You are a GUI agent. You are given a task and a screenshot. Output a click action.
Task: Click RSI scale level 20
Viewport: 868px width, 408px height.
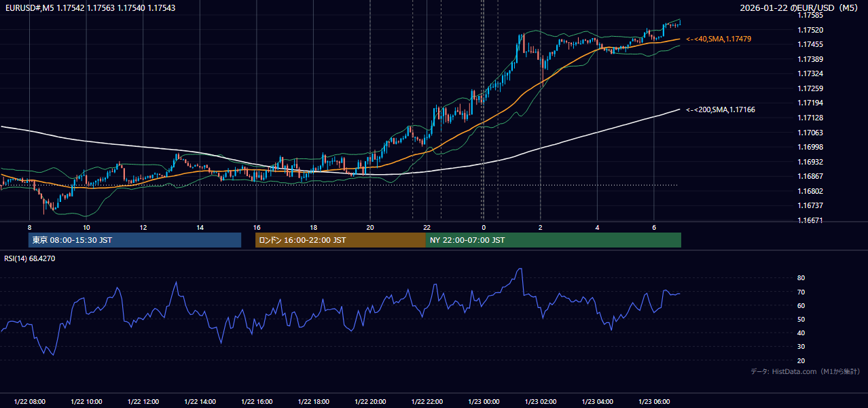click(x=801, y=360)
